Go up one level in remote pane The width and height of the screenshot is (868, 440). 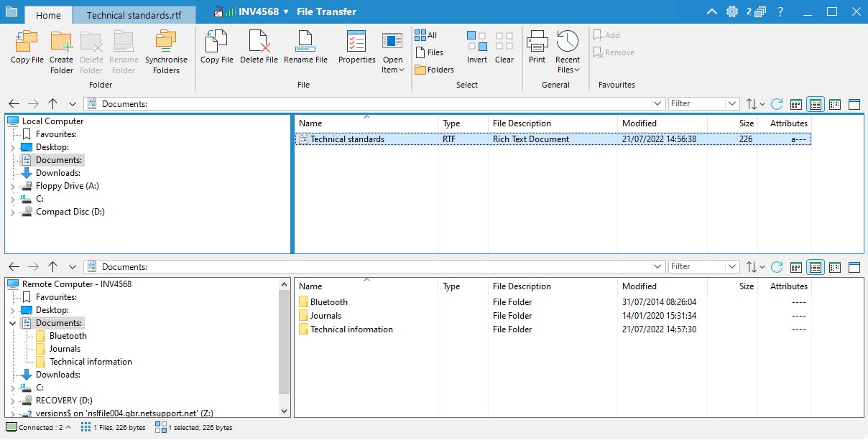point(52,267)
